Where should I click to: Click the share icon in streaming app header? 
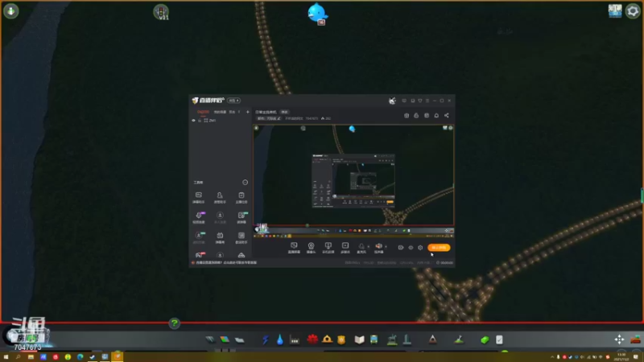(x=447, y=115)
